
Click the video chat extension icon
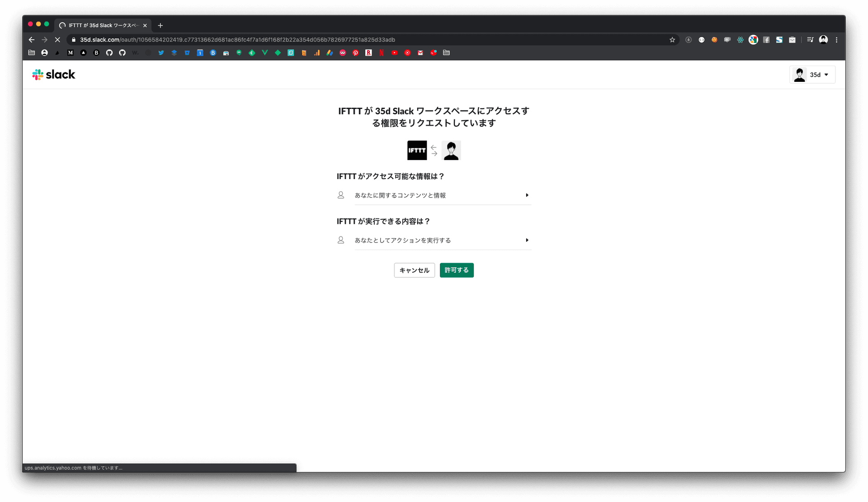pyautogui.click(x=727, y=40)
